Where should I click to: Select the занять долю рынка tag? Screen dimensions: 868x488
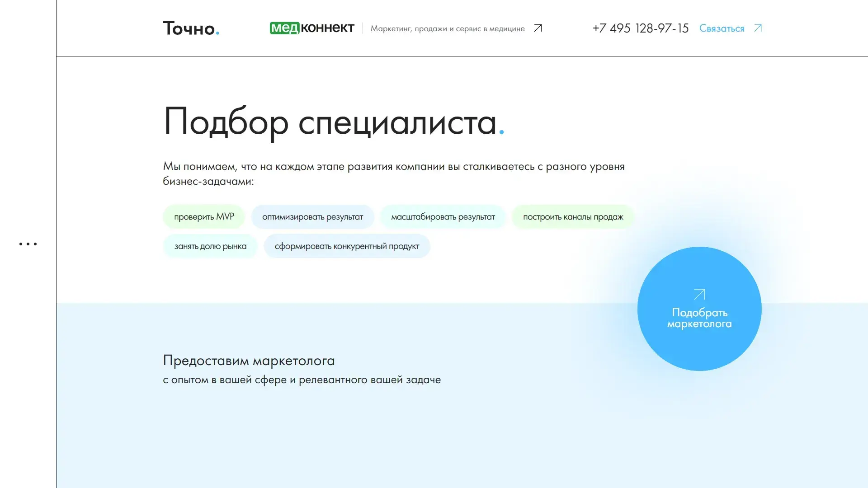tap(210, 246)
